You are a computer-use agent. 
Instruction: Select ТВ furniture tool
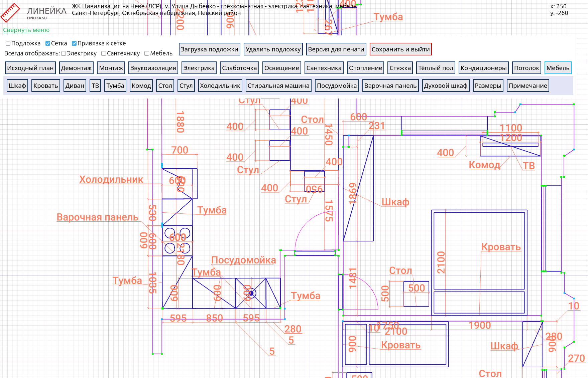click(x=95, y=85)
